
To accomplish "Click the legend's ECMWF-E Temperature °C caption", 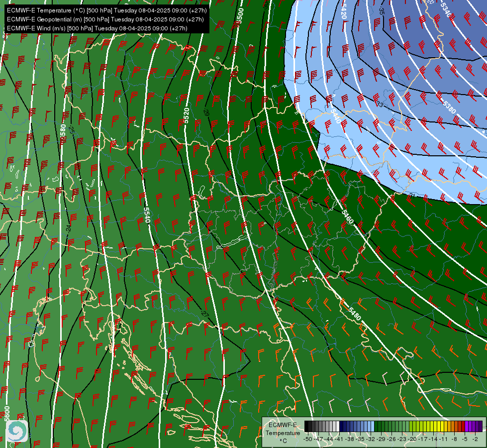I will pos(283,433).
